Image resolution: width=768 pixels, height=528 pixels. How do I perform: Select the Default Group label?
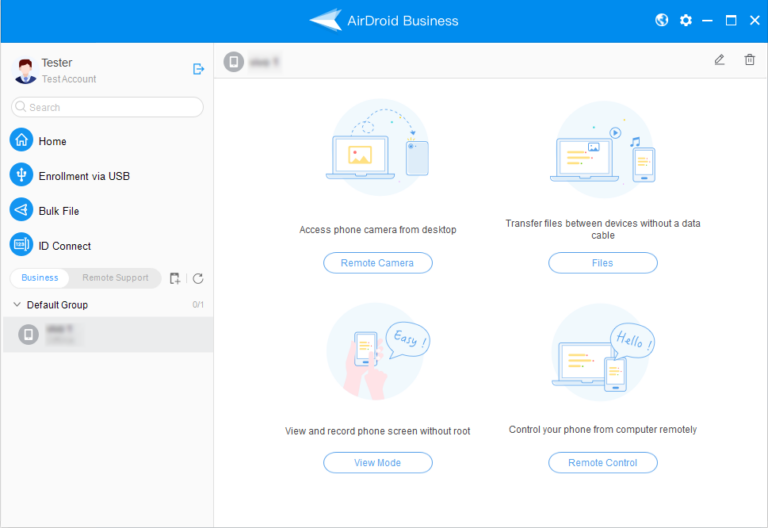[57, 305]
